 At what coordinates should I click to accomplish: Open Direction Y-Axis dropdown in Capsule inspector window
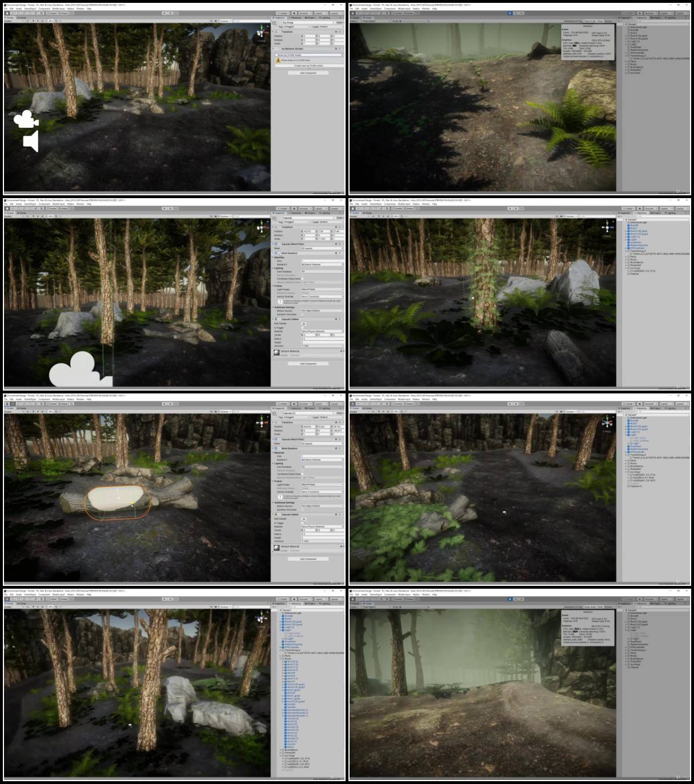pyautogui.click(x=323, y=346)
